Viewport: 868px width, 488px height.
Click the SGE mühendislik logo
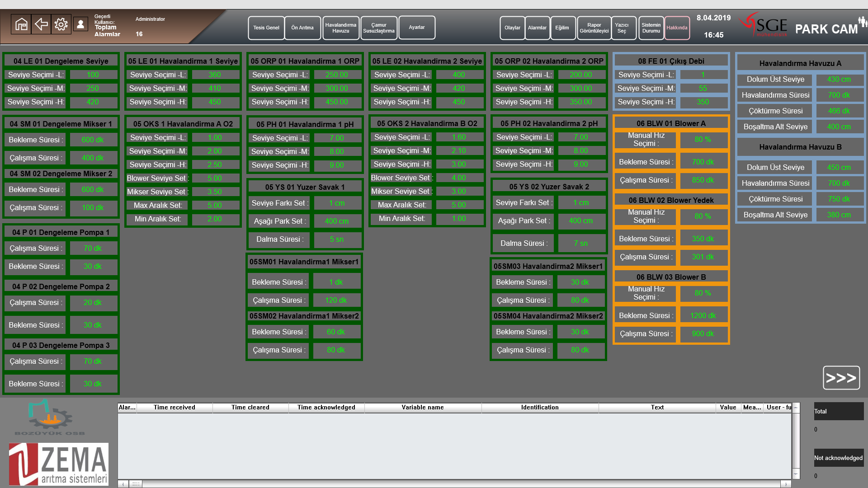(x=764, y=25)
